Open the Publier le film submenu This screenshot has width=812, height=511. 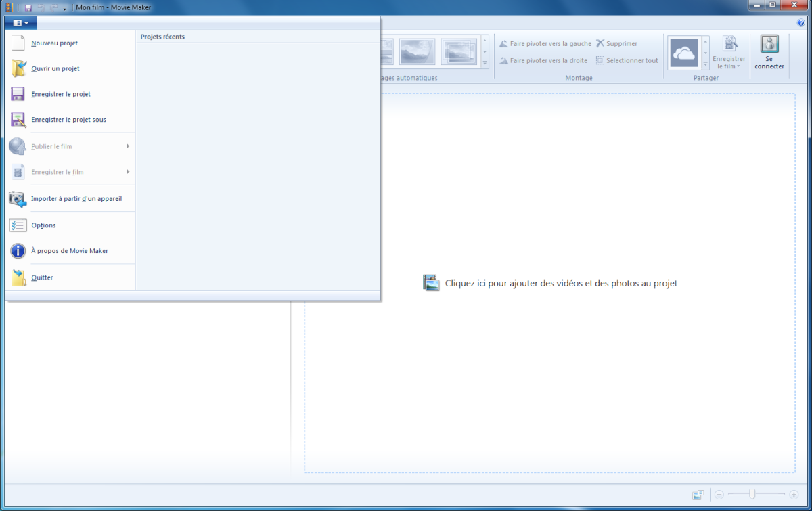[70, 146]
